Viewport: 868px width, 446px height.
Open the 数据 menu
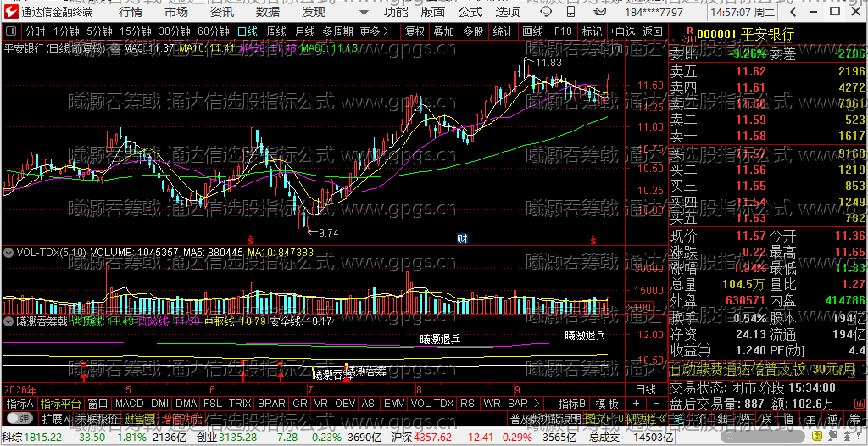point(268,12)
